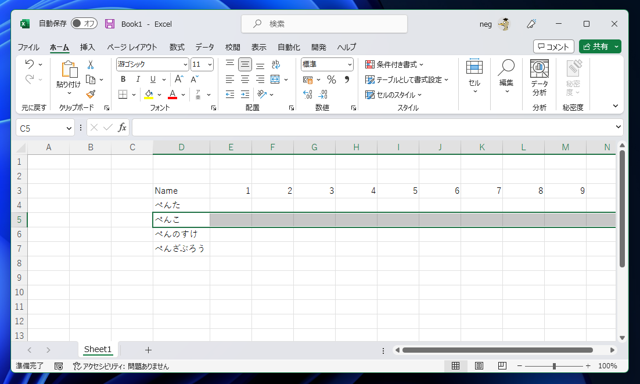Toggle bold formatting
Screen dimensions: 640x384
coord(123,80)
